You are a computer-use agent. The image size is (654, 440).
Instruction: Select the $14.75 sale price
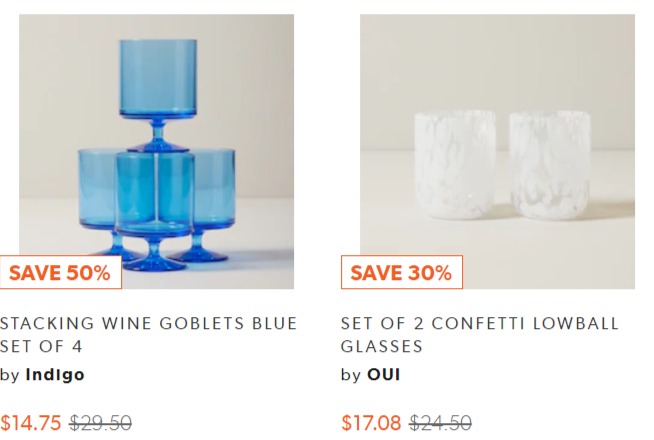(31, 423)
